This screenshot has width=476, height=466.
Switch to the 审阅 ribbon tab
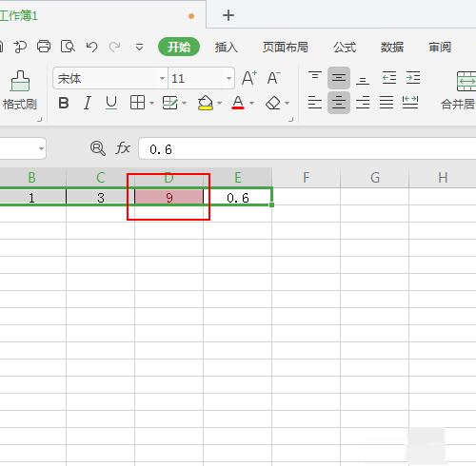(x=440, y=48)
